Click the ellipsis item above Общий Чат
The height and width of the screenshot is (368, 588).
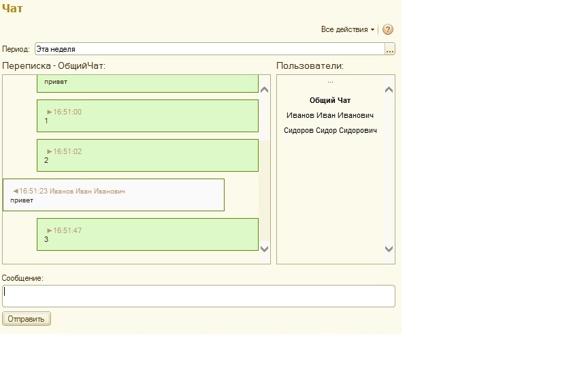(330, 82)
